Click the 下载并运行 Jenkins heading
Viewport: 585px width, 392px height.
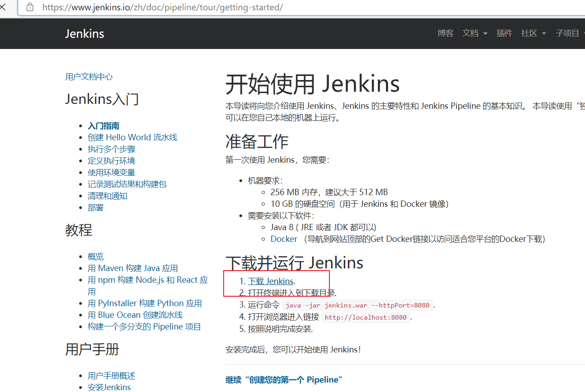pyautogui.click(x=294, y=263)
